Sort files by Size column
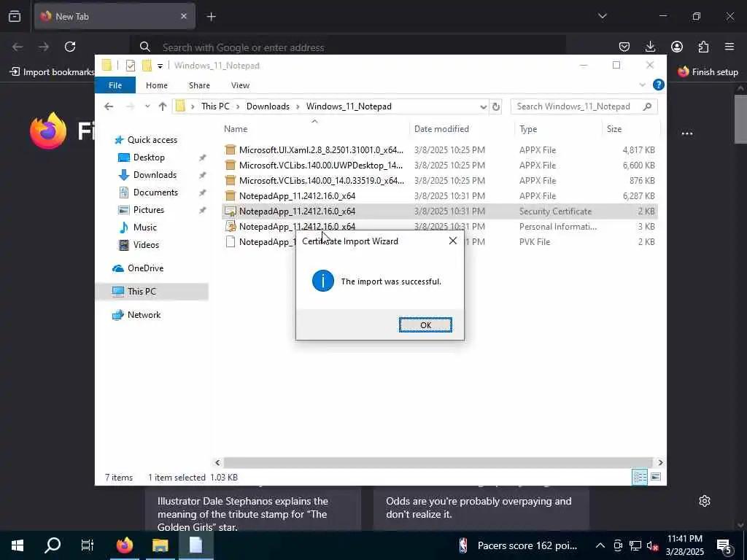The image size is (747, 560). 630,128
